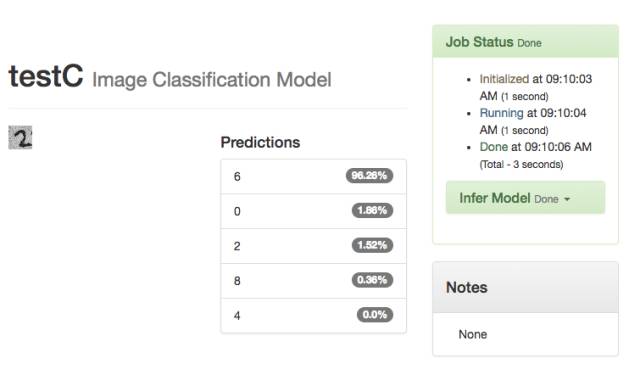
Task: Select the prediction row for class 6
Action: coord(313,176)
